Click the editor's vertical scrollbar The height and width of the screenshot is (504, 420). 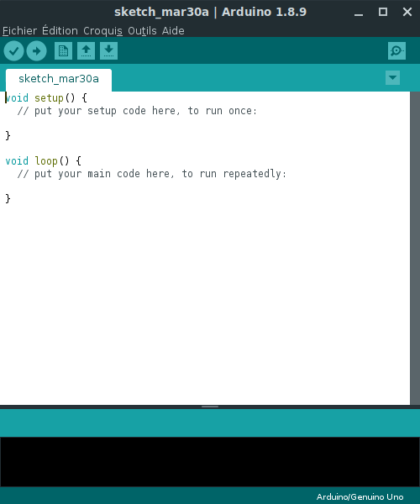click(x=415, y=248)
